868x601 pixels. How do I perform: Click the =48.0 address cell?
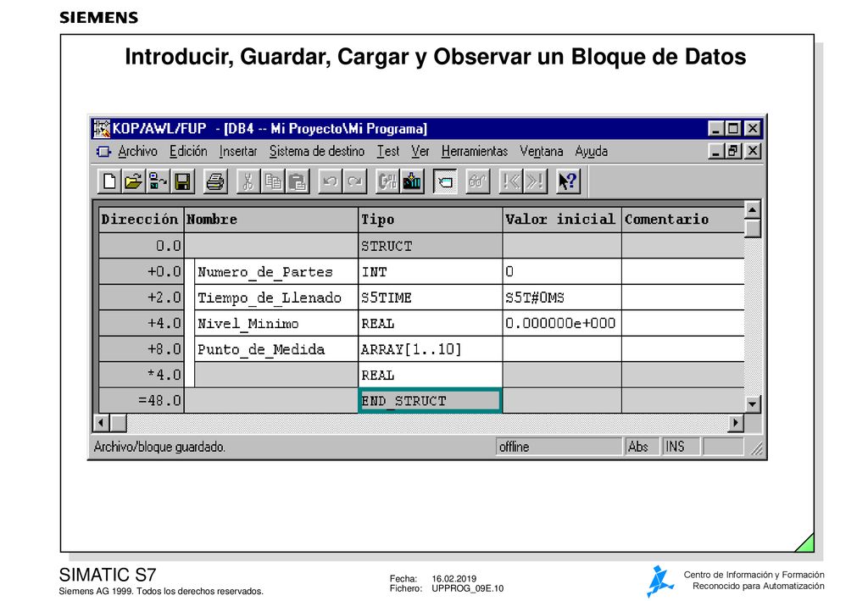tap(142, 401)
